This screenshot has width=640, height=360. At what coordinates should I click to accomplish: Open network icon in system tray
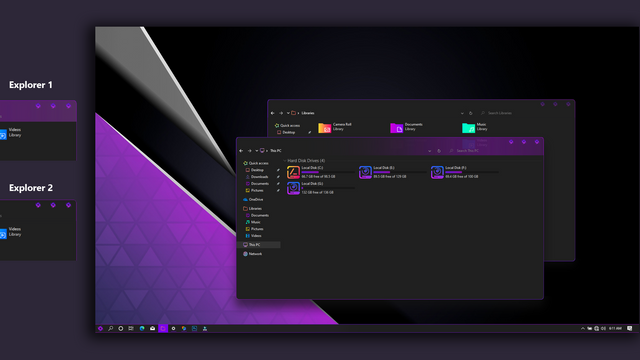coord(596,329)
